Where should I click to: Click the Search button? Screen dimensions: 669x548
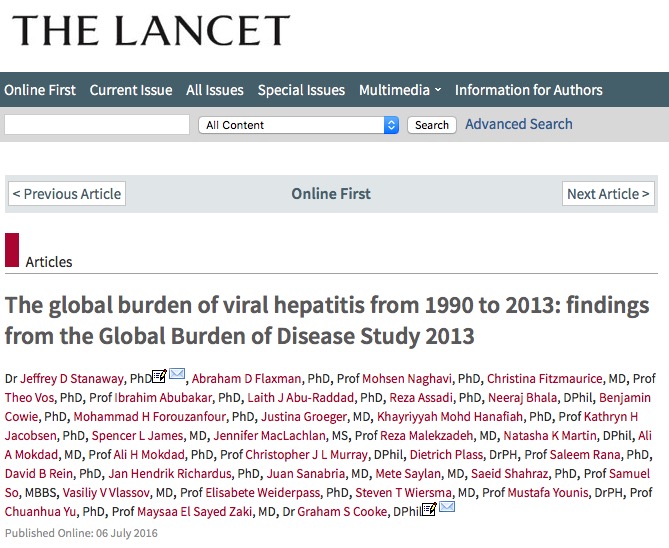click(432, 125)
